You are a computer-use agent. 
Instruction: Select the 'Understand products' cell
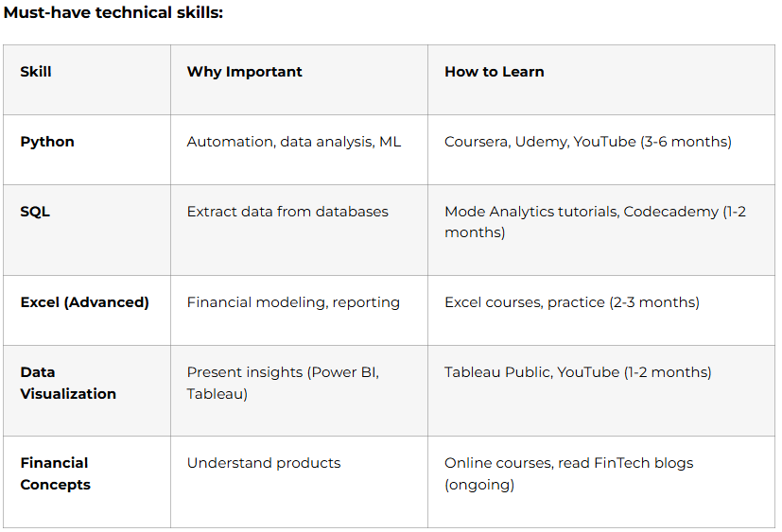264,463
